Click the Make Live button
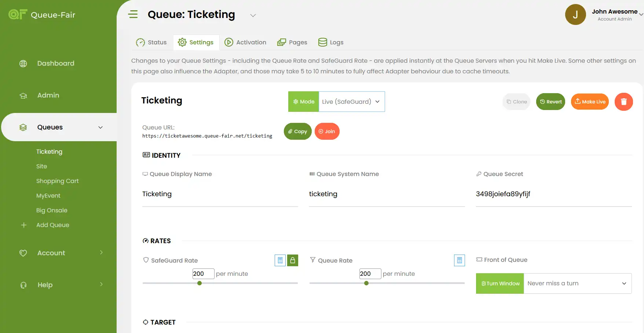 coord(590,102)
